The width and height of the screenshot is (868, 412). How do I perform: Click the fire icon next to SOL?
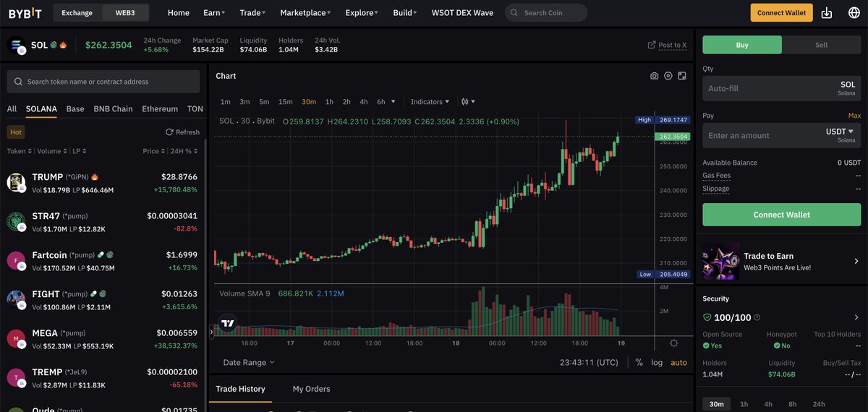[64, 46]
